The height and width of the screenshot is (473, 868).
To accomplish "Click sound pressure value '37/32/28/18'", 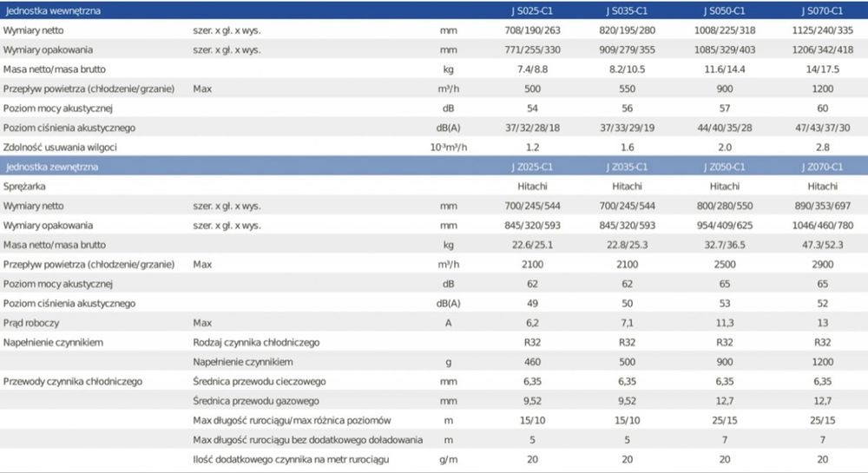I will tap(532, 128).
